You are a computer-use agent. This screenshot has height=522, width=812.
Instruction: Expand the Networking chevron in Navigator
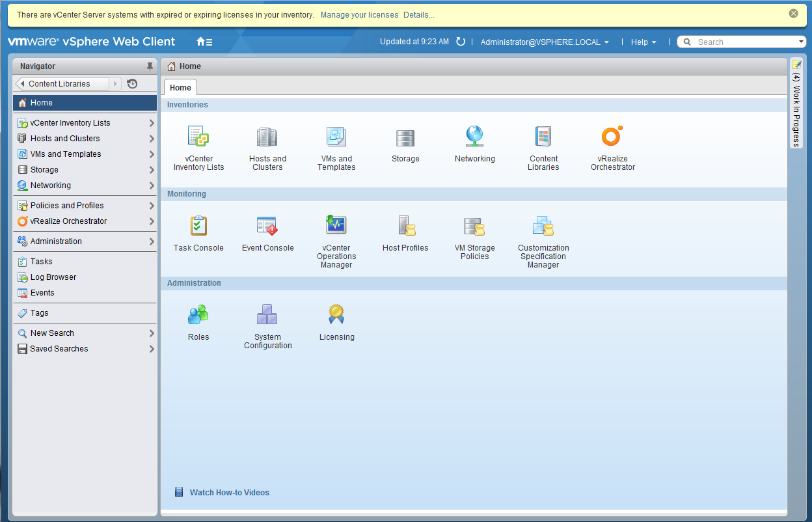[152, 185]
